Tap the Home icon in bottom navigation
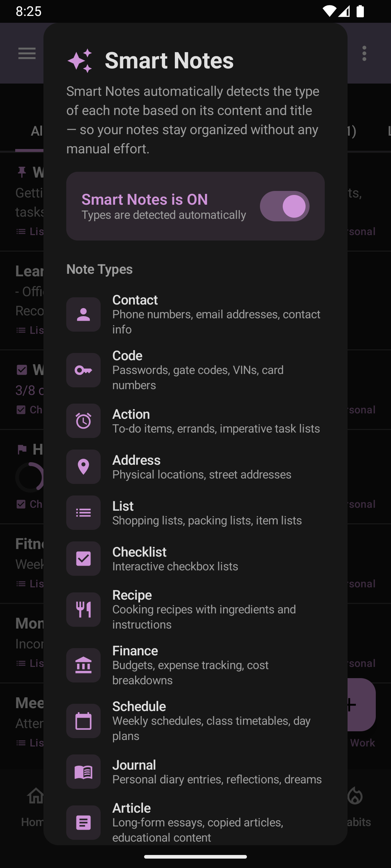The height and width of the screenshot is (868, 391). (35, 796)
